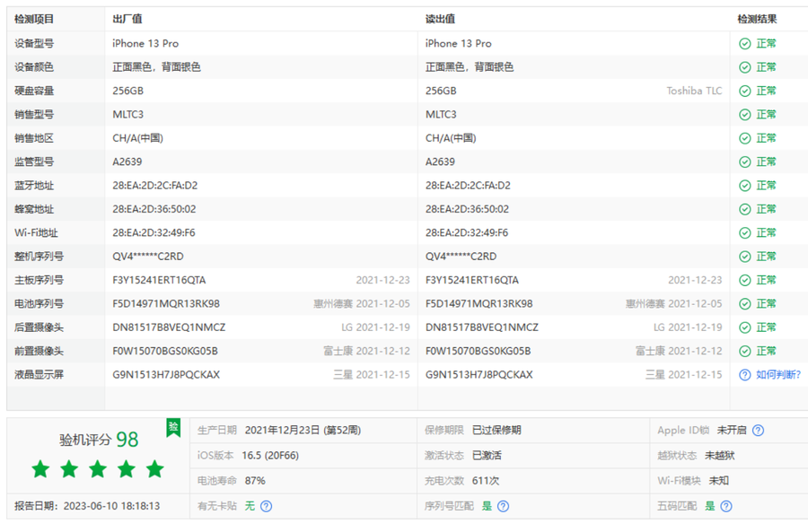Select read battery serial F5D14971MQR13RK98
The height and width of the screenshot is (532, 808).
(479, 304)
